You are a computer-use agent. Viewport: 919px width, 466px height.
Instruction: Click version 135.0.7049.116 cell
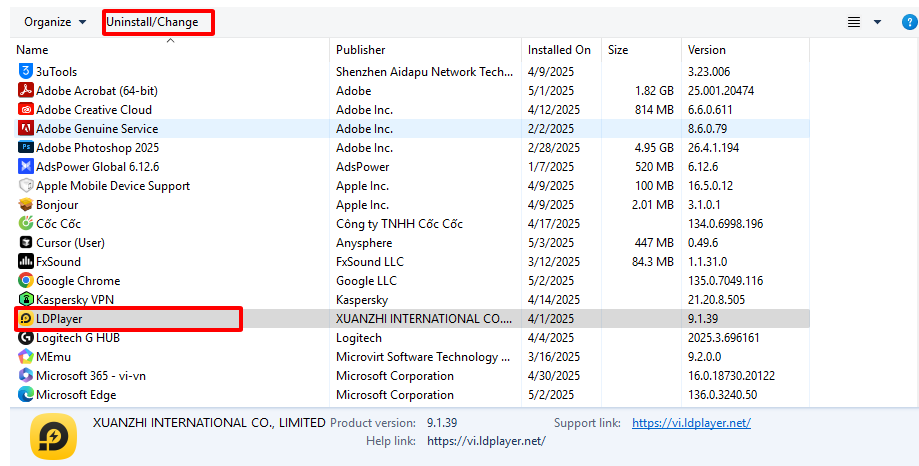(x=726, y=281)
